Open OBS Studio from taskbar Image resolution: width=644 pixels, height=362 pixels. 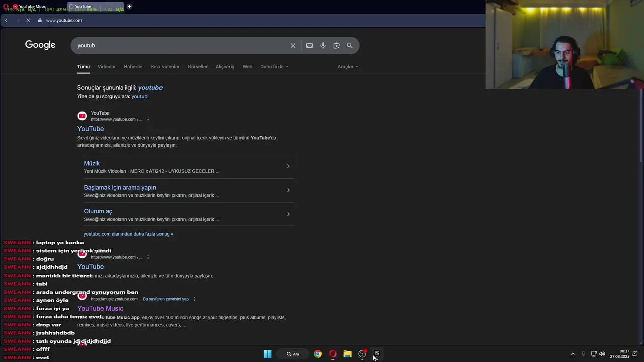[362, 354]
